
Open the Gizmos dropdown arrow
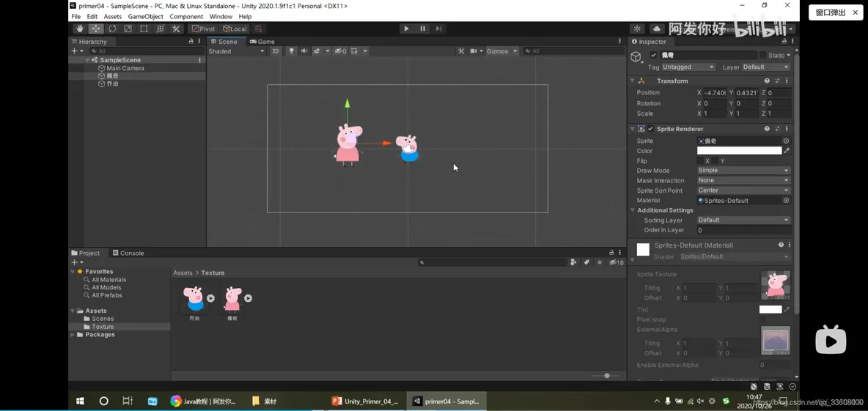coord(515,51)
